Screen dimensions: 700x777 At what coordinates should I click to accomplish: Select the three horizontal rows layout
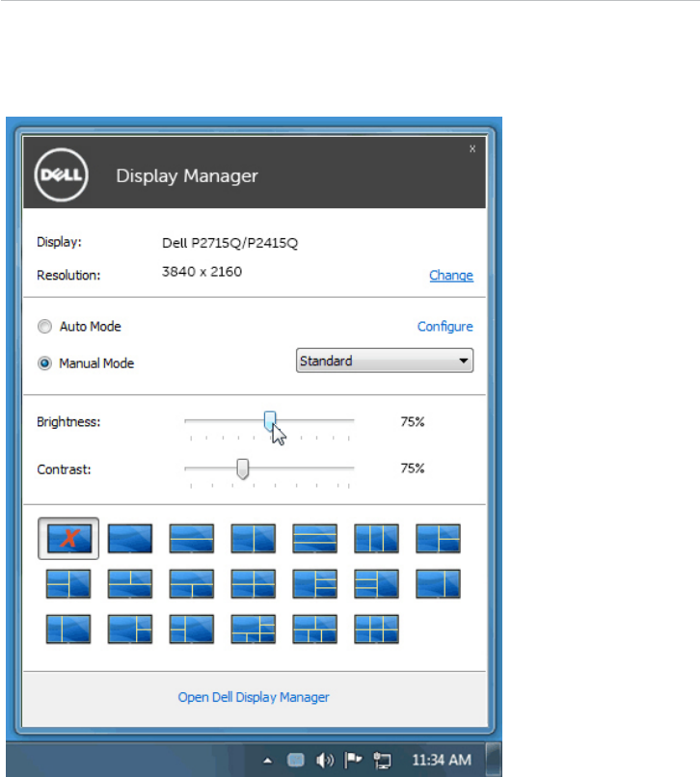(x=314, y=538)
